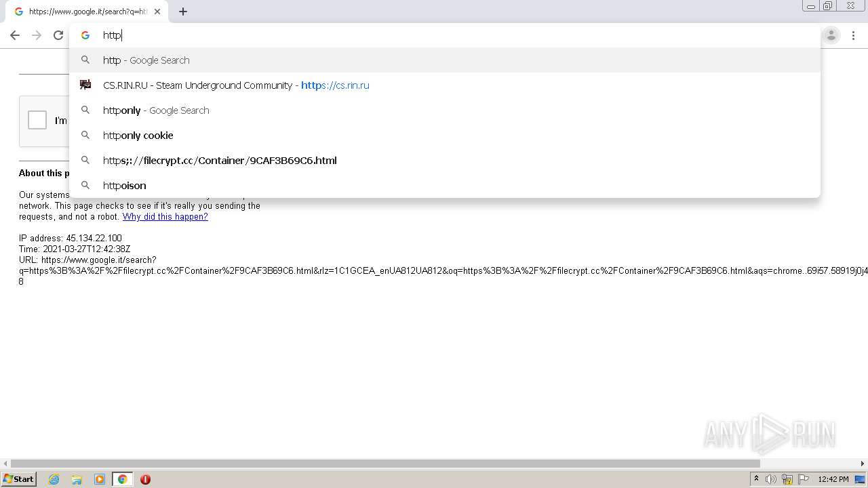Viewport: 868px width, 488px height.
Task: Open a new tab with plus button
Action: pos(183,12)
